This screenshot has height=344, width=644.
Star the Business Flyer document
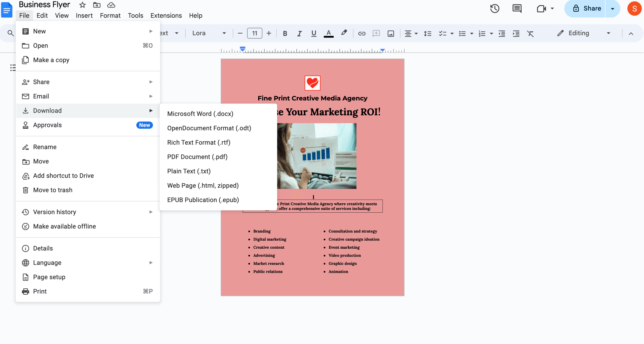pos(82,5)
